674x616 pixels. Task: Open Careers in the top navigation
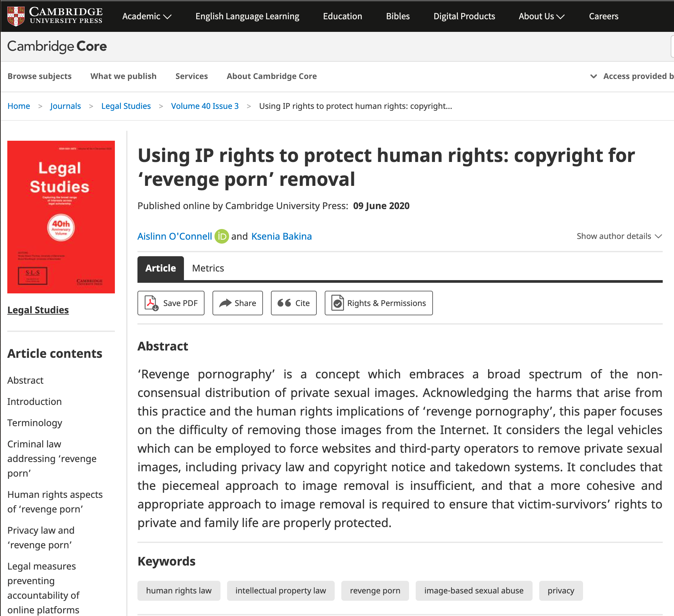coord(604,16)
